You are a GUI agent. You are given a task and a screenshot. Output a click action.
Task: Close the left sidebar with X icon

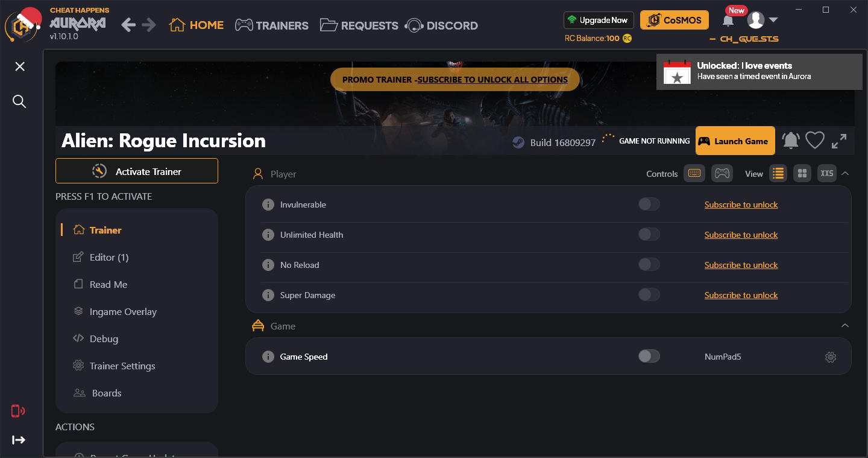point(20,66)
